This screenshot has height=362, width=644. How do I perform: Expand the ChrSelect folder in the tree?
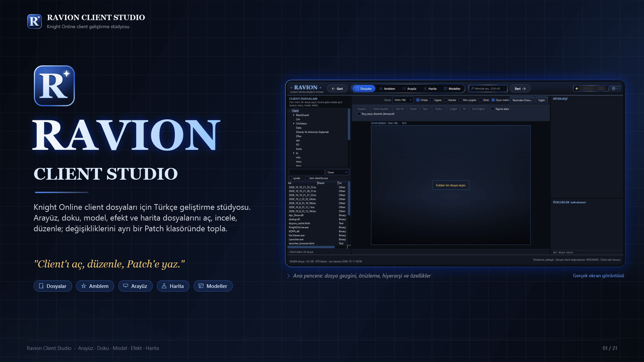click(x=294, y=124)
